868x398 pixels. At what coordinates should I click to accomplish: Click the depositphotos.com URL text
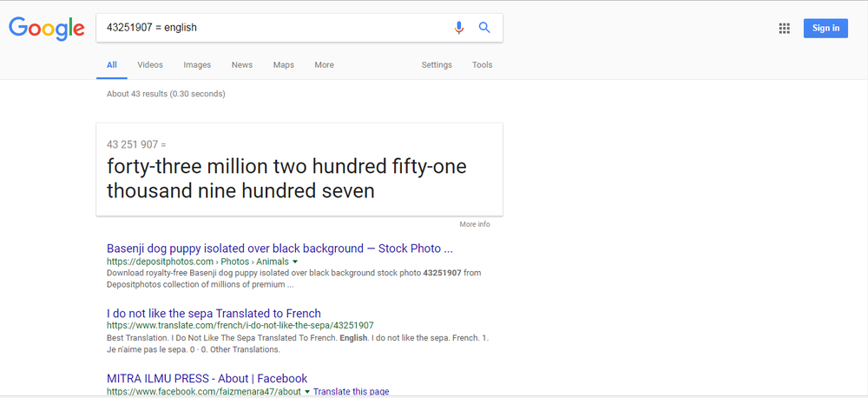[x=198, y=262]
